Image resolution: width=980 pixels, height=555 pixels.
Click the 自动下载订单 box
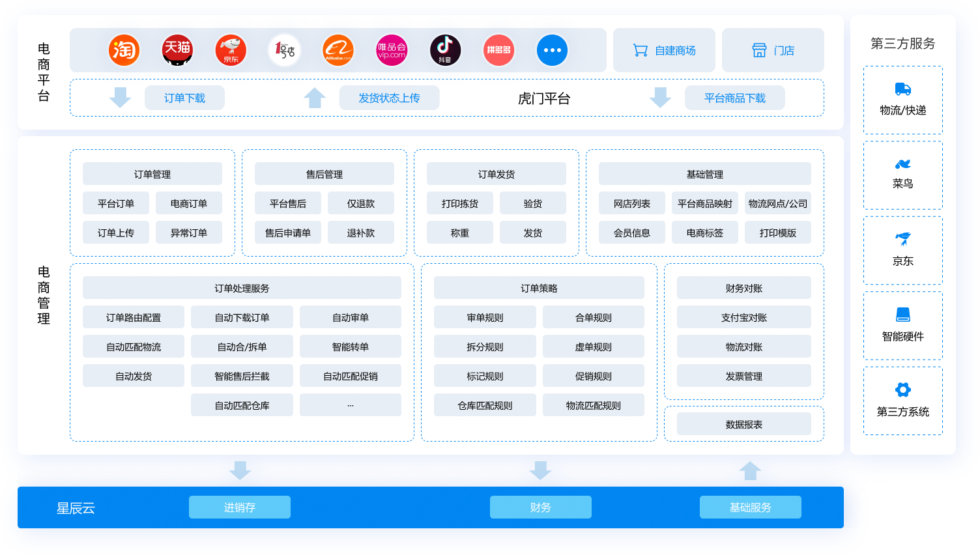(242, 317)
